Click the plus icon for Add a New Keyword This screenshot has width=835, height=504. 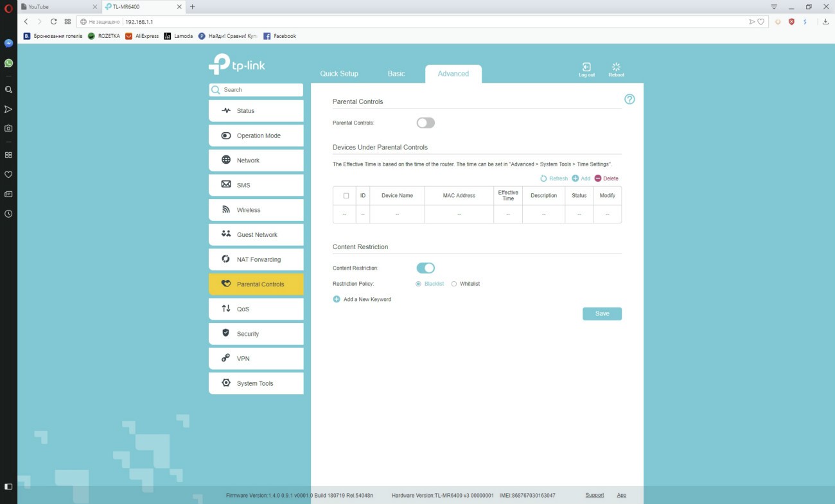(x=337, y=299)
